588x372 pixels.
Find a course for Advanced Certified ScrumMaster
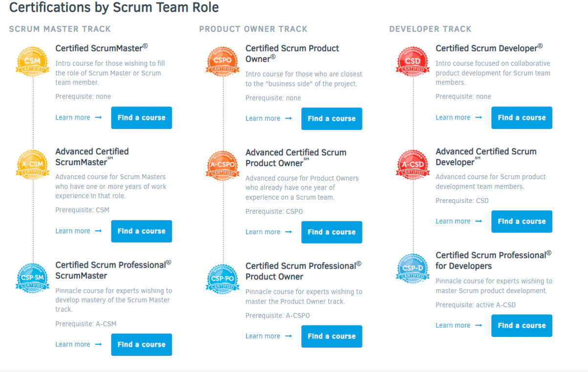coord(142,231)
